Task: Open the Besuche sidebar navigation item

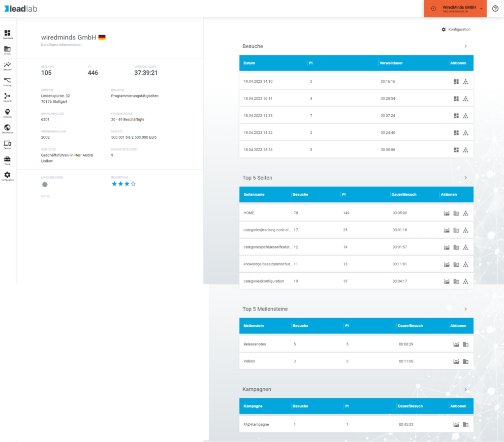Action: tap(7, 65)
